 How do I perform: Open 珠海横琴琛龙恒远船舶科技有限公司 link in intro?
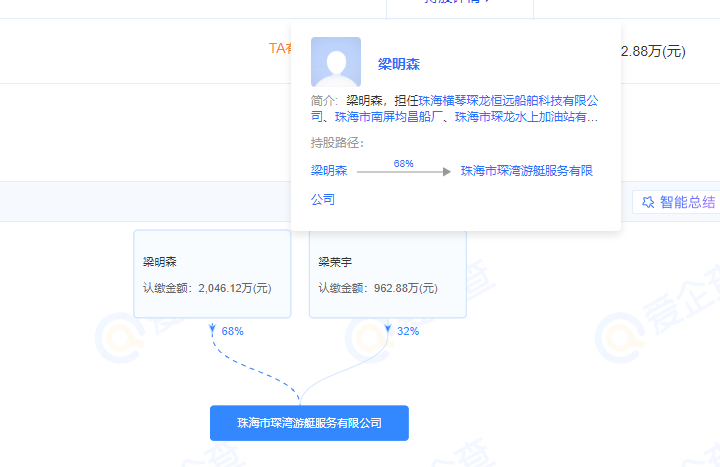508,101
